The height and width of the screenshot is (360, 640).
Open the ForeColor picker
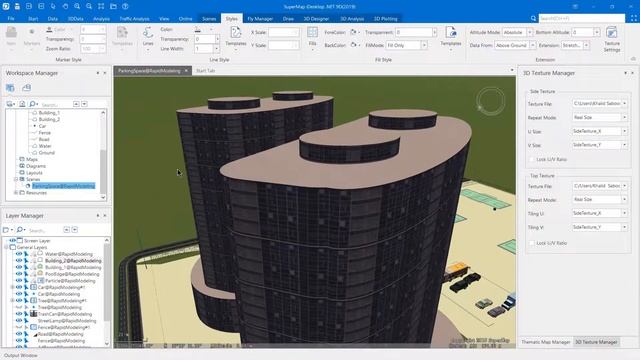(x=355, y=32)
